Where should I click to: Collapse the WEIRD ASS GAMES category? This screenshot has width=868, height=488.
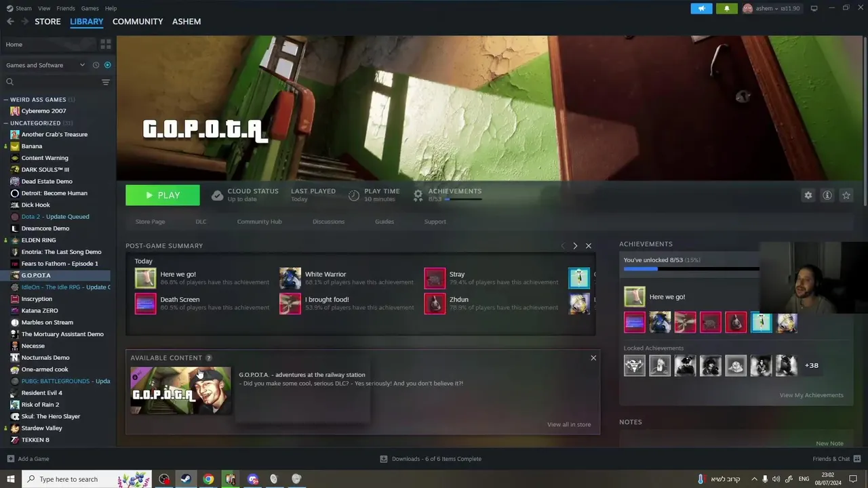click(x=38, y=100)
